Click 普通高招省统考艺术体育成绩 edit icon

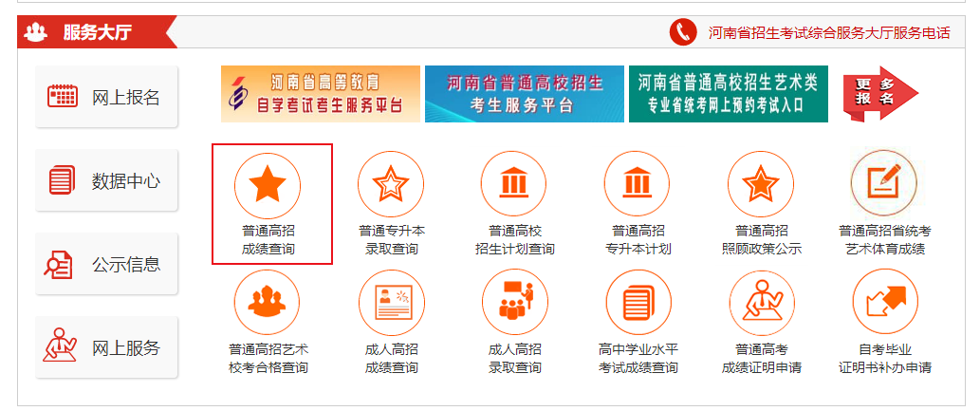point(884,185)
